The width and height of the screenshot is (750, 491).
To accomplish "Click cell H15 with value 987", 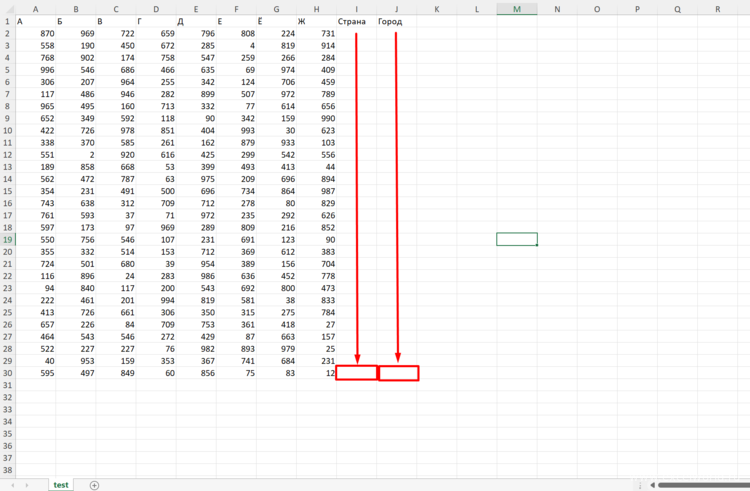I will [x=316, y=191].
